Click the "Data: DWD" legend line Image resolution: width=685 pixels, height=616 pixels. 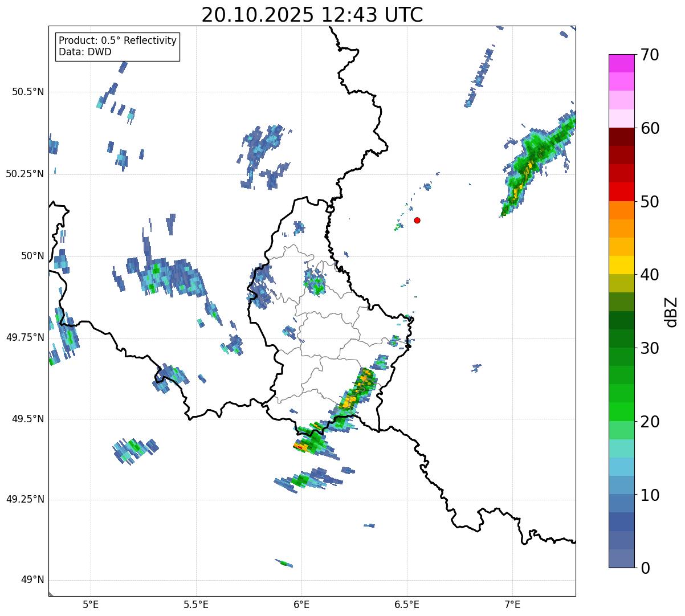[85, 52]
